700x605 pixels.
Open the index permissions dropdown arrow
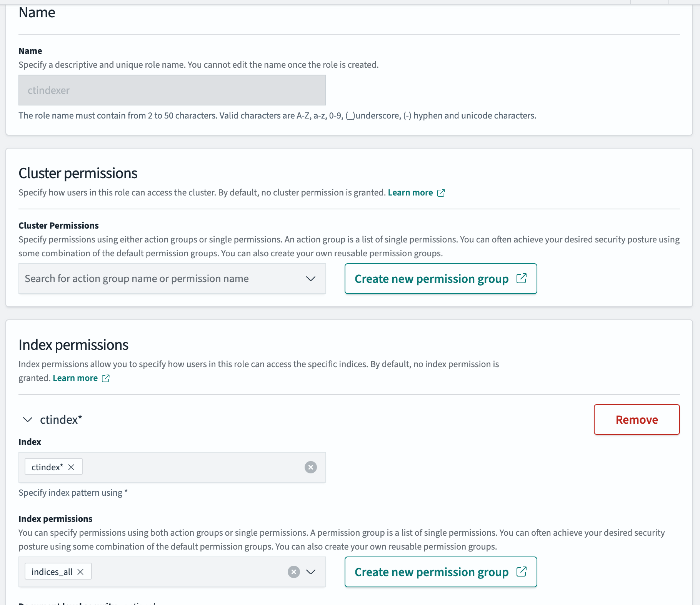310,572
